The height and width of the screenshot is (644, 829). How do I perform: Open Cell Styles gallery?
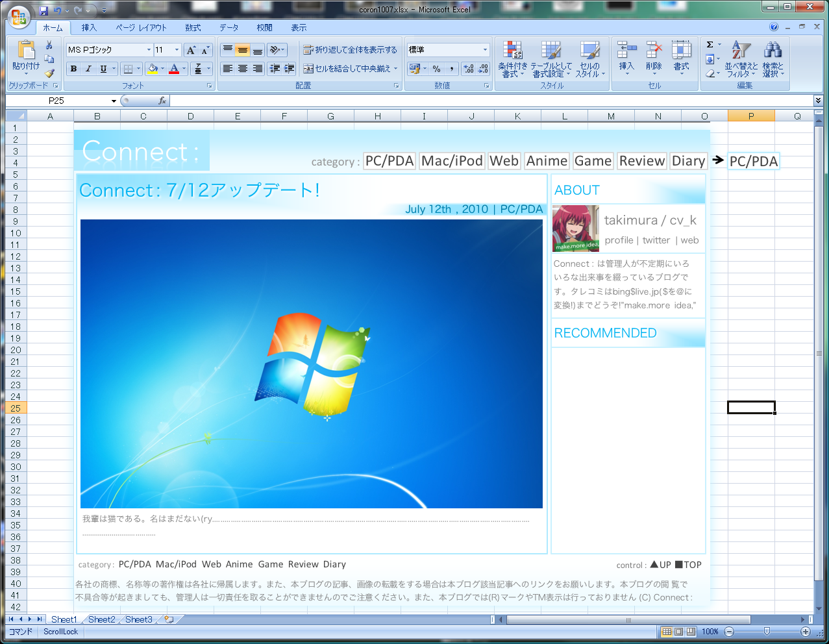pos(589,59)
